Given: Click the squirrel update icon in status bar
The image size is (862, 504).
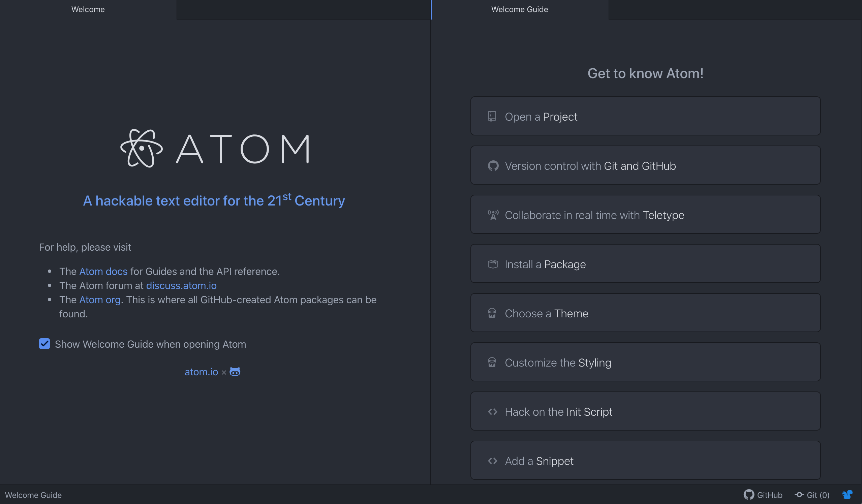Looking at the screenshot, I should (x=847, y=495).
